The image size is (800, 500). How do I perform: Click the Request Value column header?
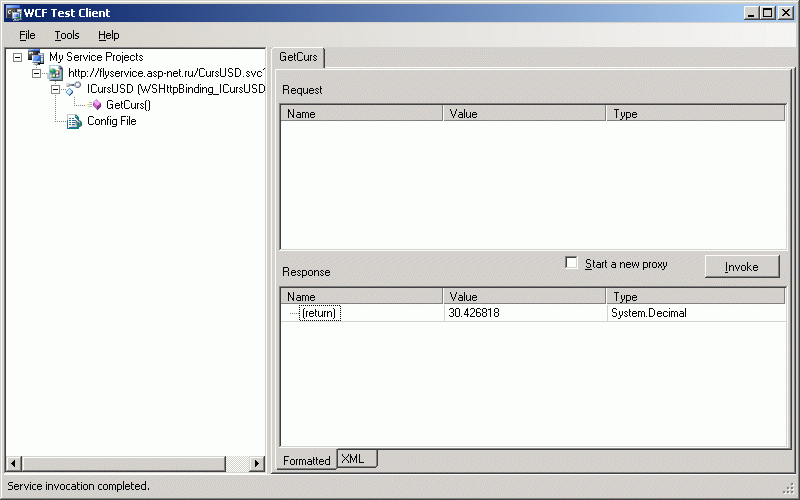pyautogui.click(x=524, y=113)
